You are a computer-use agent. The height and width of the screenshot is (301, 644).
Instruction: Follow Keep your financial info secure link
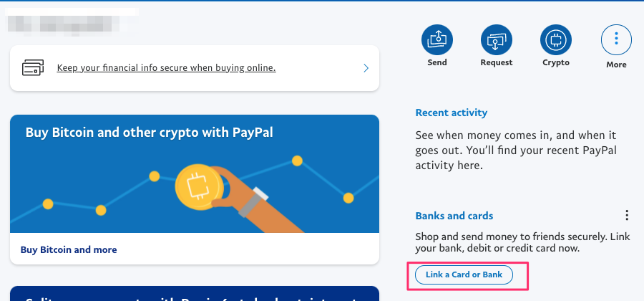[x=166, y=68]
